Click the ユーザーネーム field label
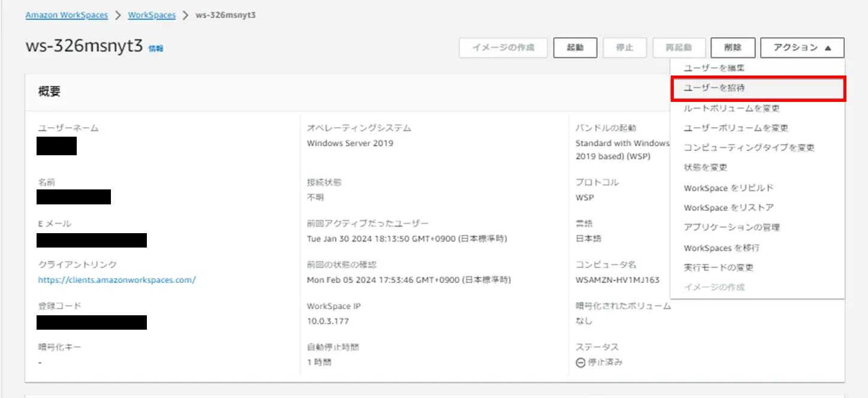The width and height of the screenshot is (868, 398). point(68,128)
